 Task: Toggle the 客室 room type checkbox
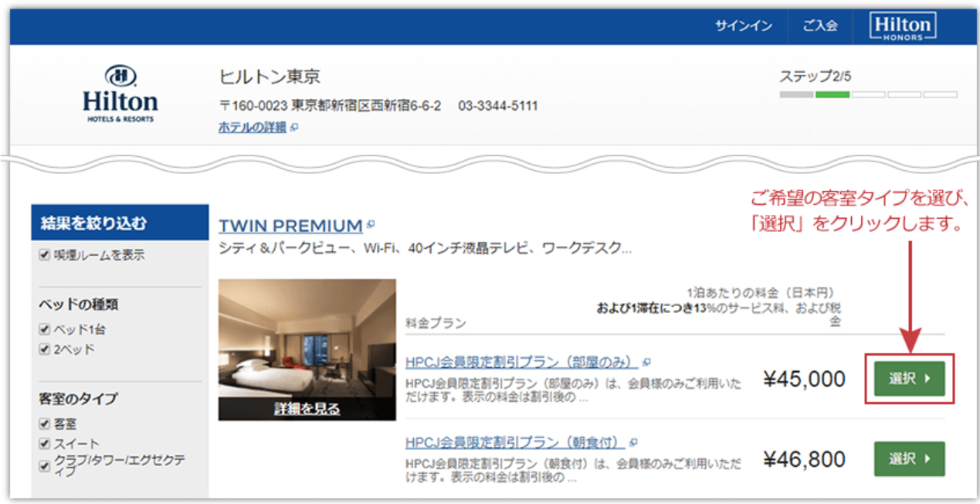pos(45,424)
